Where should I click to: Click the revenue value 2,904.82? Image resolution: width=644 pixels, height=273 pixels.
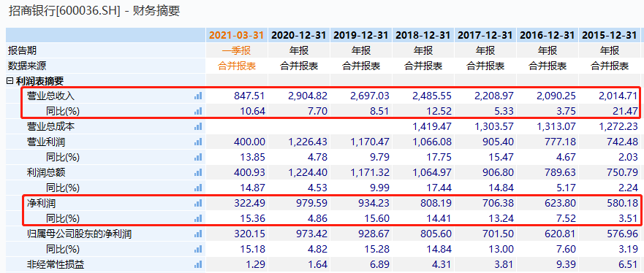(x=308, y=96)
